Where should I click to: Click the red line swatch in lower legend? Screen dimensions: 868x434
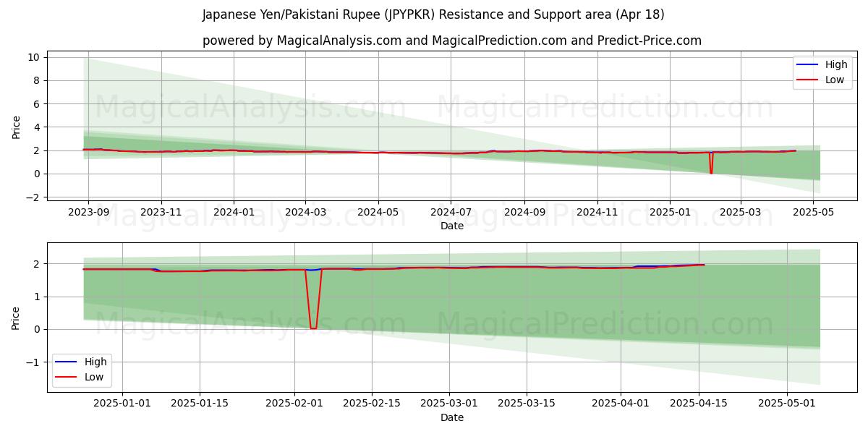click(67, 377)
